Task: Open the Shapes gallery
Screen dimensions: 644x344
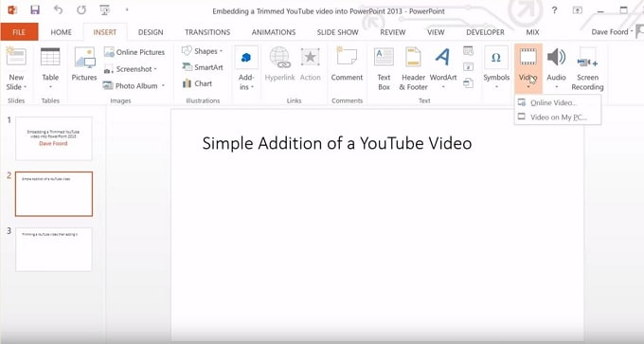Action: 202,51
